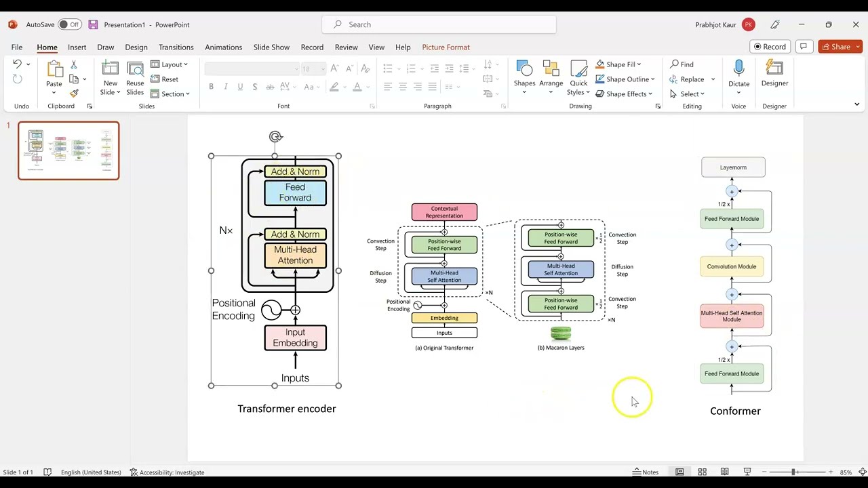This screenshot has height=488, width=868.
Task: Open the Designer pane
Action: 774,74
